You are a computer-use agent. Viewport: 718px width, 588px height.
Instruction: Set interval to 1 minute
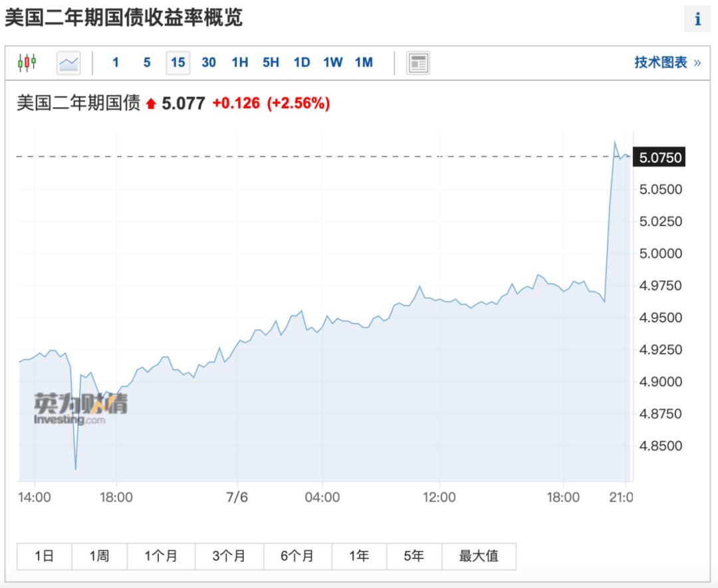coord(116,62)
